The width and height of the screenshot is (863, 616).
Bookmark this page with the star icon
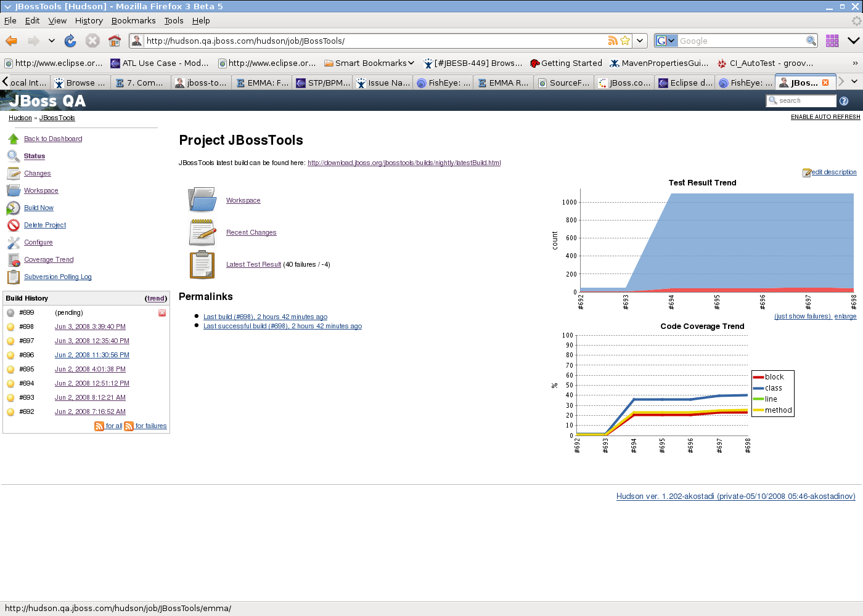pyautogui.click(x=625, y=41)
